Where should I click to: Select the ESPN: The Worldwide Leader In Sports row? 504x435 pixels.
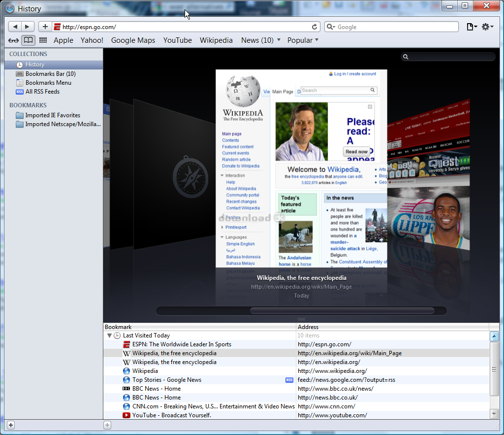pos(296,344)
